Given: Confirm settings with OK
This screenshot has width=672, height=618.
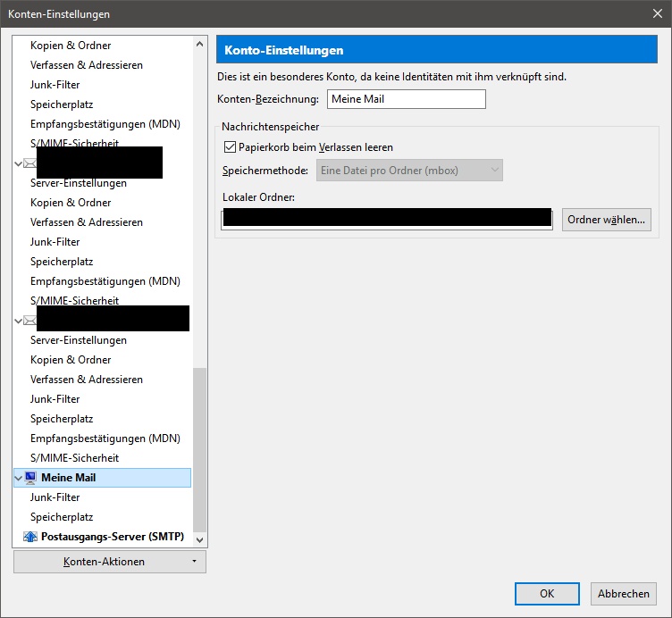Looking at the screenshot, I should (x=547, y=594).
